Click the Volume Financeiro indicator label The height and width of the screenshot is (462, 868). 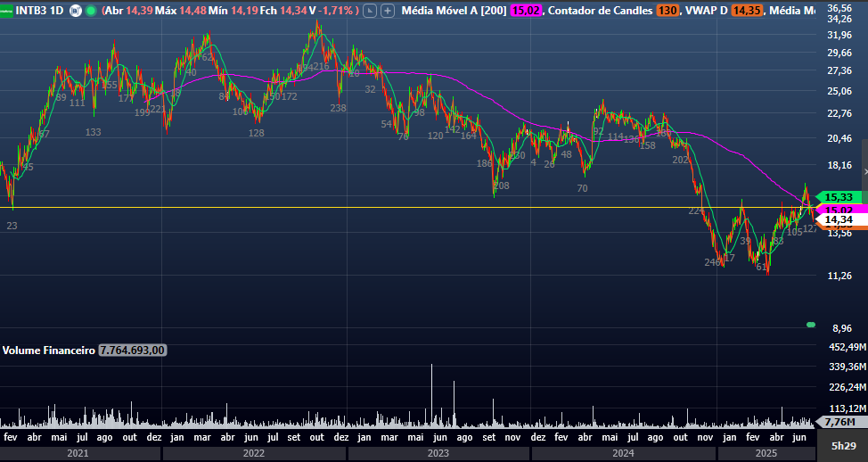(48, 351)
